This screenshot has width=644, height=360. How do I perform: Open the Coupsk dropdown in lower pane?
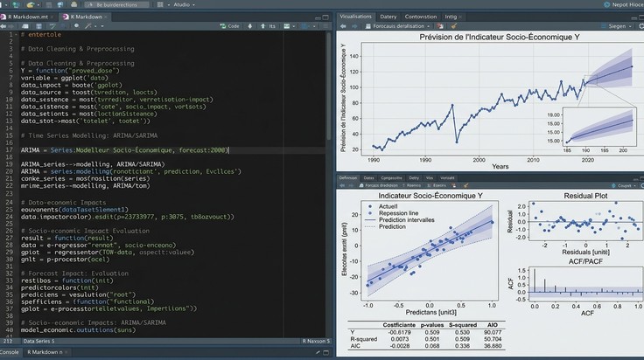(x=624, y=186)
